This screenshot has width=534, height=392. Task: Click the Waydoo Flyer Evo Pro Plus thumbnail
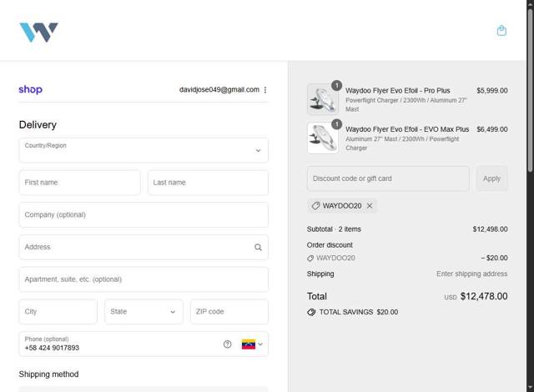tap(323, 99)
